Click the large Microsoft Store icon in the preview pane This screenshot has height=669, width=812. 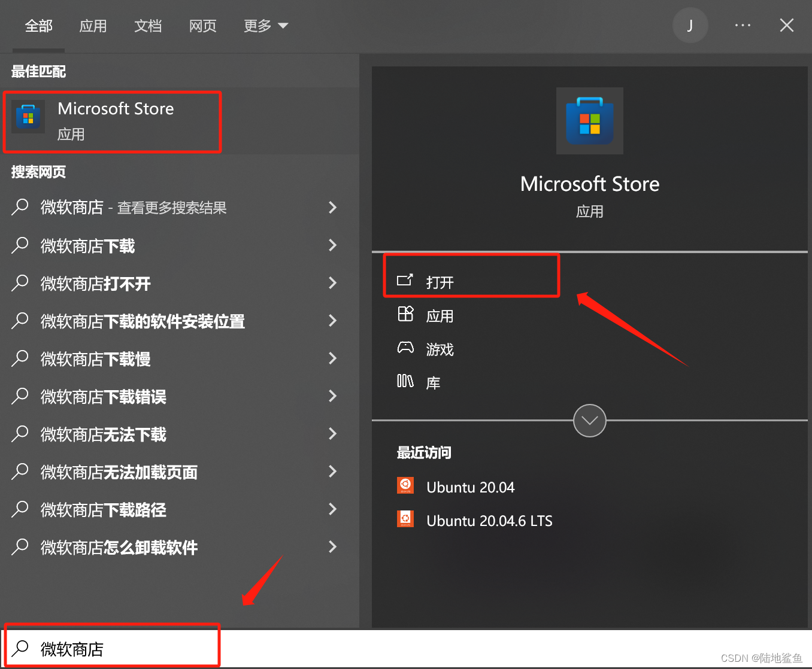click(590, 121)
